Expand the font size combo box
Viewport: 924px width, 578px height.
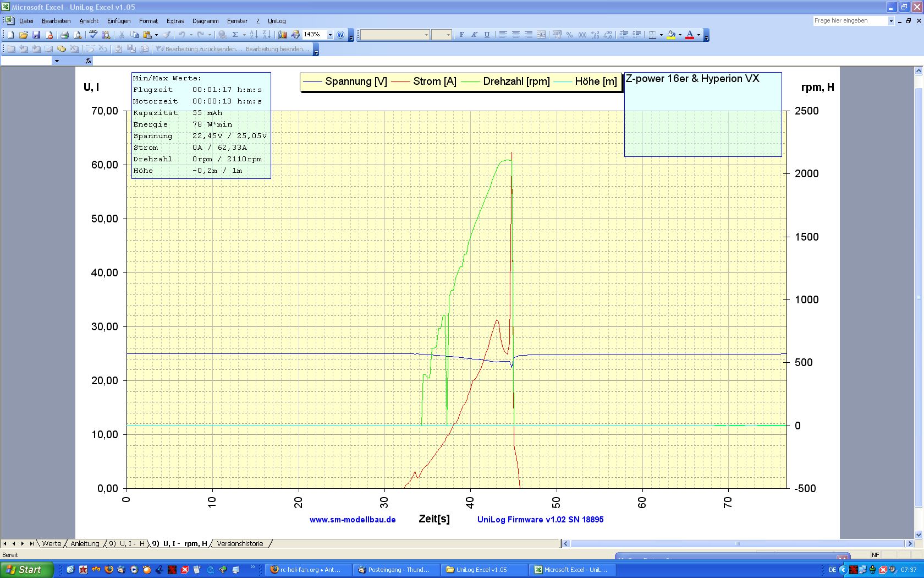click(x=448, y=35)
